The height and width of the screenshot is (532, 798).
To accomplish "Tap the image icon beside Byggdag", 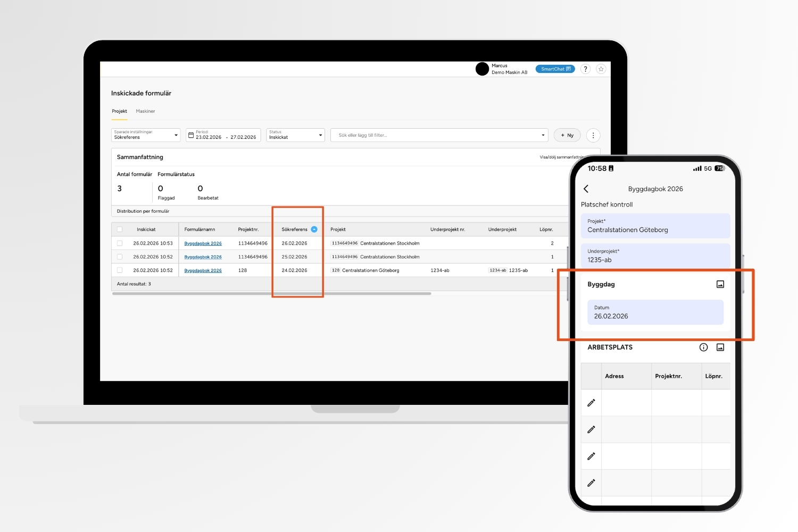I will 720,285.
